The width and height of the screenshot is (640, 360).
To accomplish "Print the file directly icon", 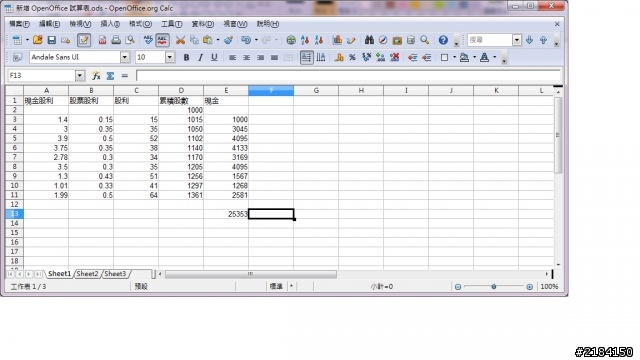I will [x=116, y=40].
